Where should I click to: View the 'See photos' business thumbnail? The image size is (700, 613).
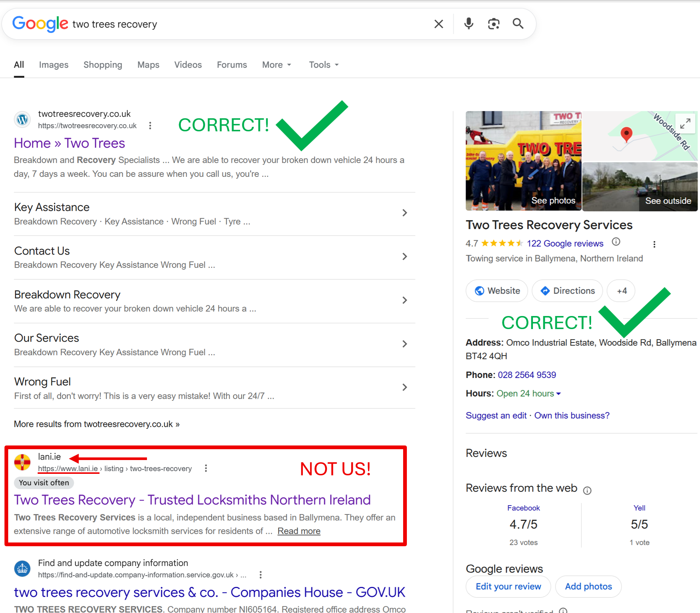click(523, 161)
